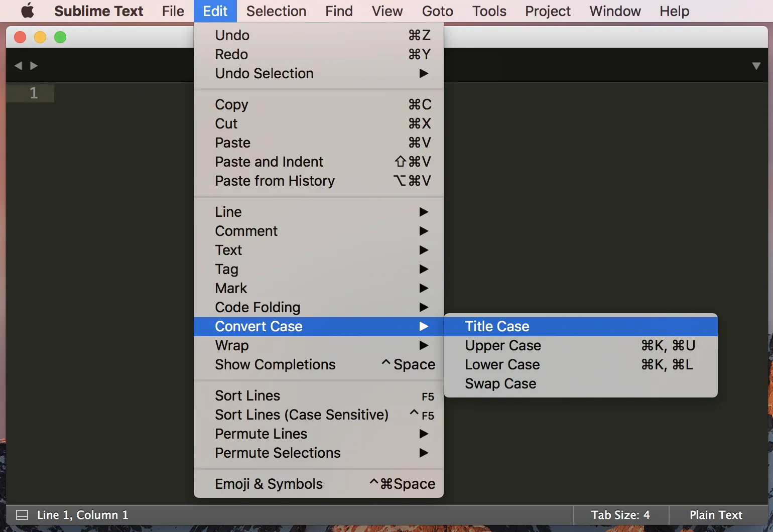Expand the Wrap submenu

point(319,345)
